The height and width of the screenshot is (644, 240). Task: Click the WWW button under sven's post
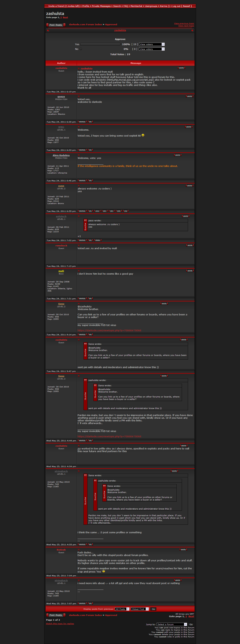tap(97, 211)
